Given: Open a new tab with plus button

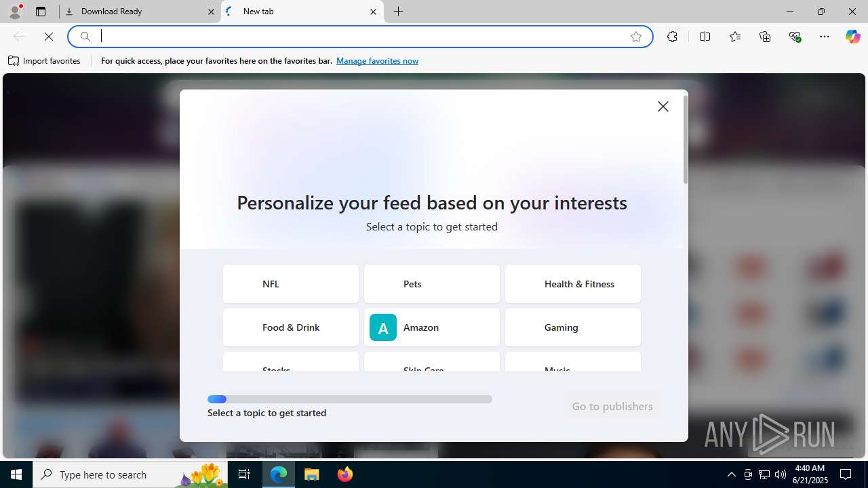Looking at the screenshot, I should pos(399,12).
